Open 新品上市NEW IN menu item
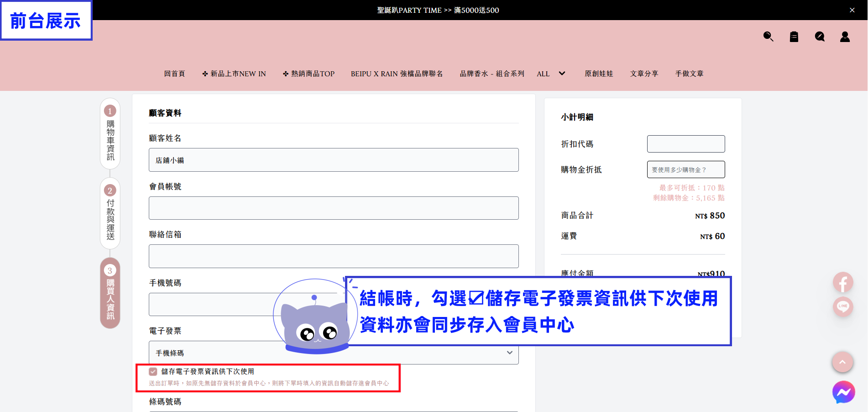The height and width of the screenshot is (412, 868). (234, 74)
